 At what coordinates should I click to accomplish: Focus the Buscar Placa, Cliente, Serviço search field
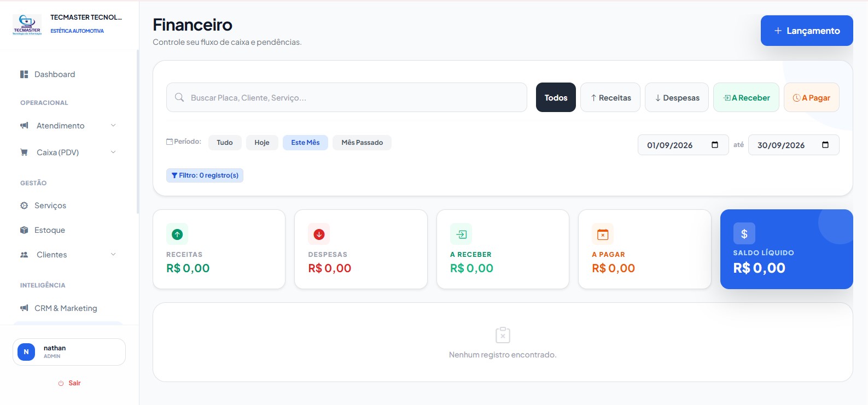(347, 97)
